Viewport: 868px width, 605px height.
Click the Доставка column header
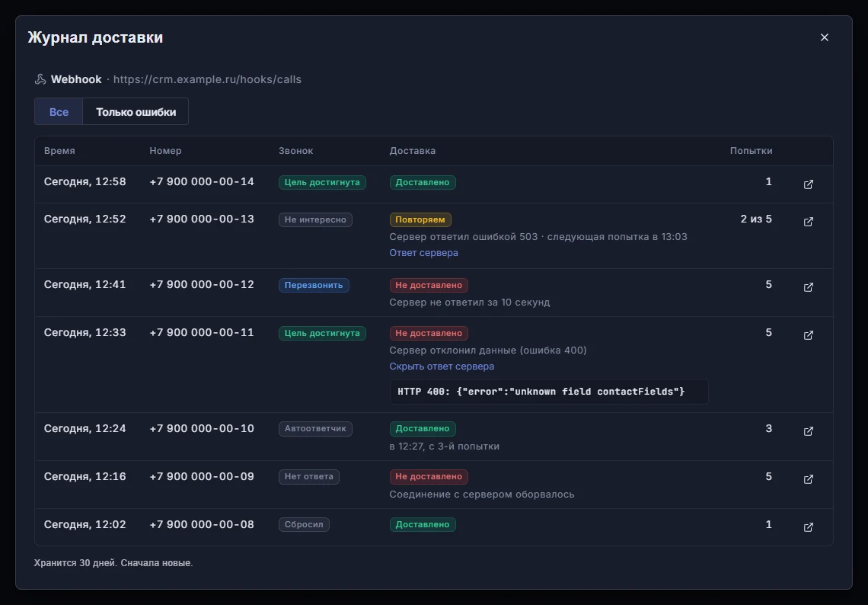click(413, 151)
